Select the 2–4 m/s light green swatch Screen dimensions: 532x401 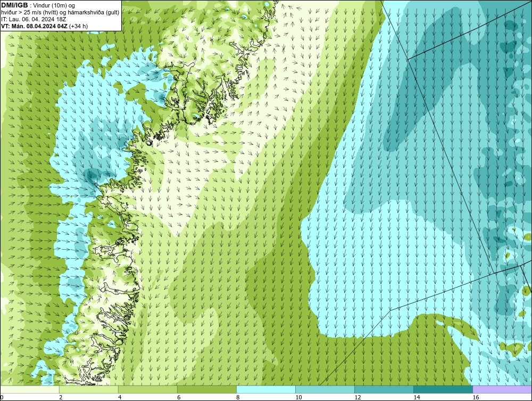coord(88,389)
